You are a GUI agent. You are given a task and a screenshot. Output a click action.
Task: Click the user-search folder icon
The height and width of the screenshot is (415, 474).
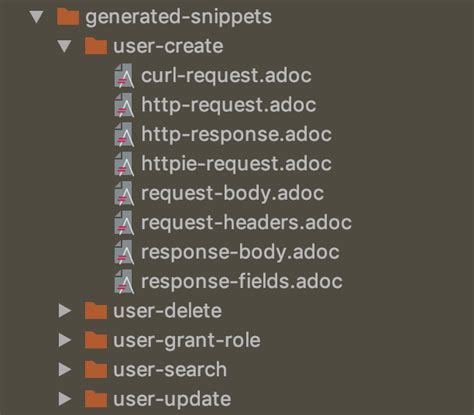pos(96,370)
